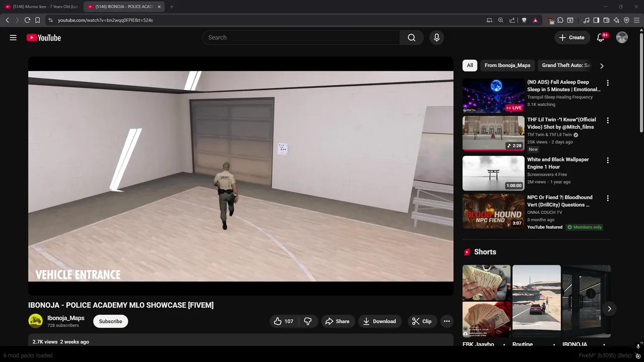View site information in address bar
This screenshot has width=644, height=362.
coord(50,20)
